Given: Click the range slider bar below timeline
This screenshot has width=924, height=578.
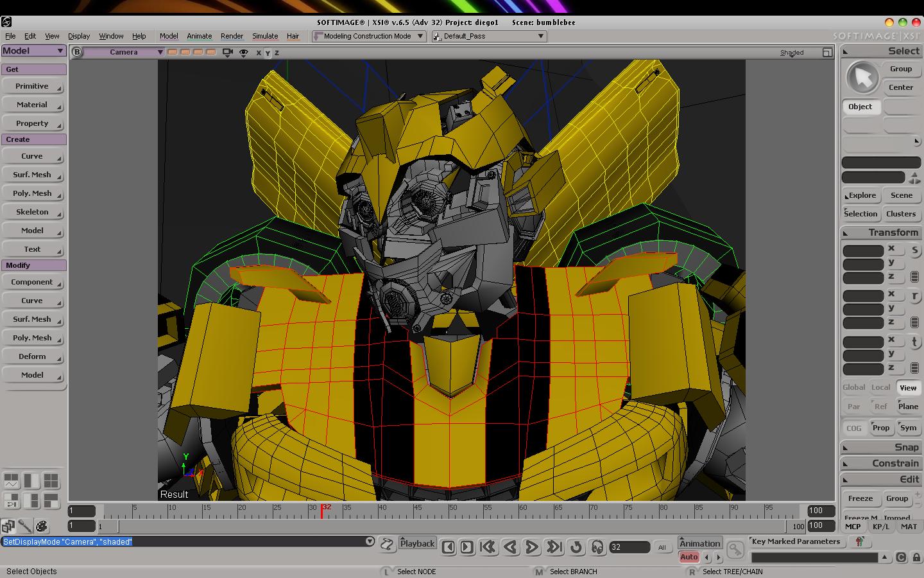Looking at the screenshot, I should click(451, 527).
